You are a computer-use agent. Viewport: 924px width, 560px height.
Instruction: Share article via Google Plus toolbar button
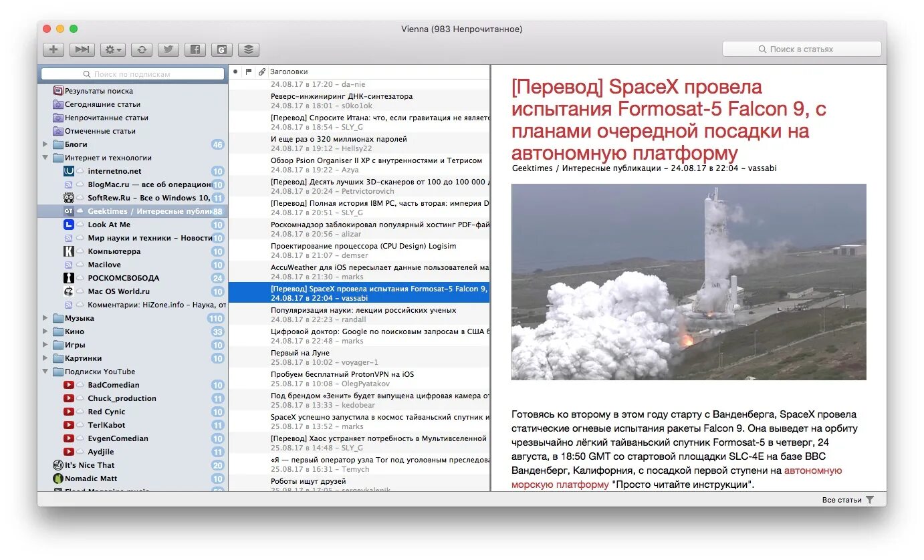(222, 49)
